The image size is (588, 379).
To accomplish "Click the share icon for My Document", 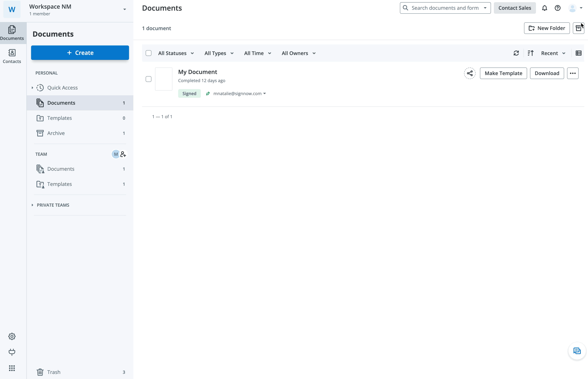I will (x=469, y=73).
